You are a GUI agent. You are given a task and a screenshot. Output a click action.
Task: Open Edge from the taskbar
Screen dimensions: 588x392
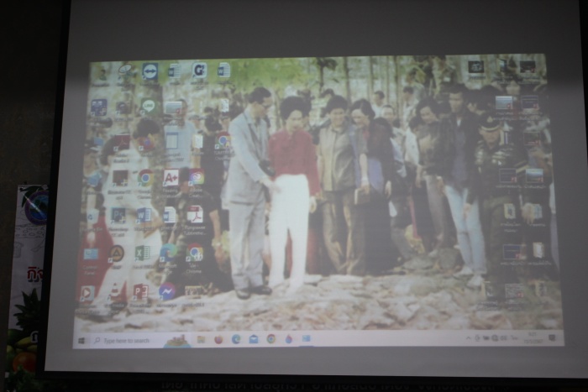click(x=236, y=339)
